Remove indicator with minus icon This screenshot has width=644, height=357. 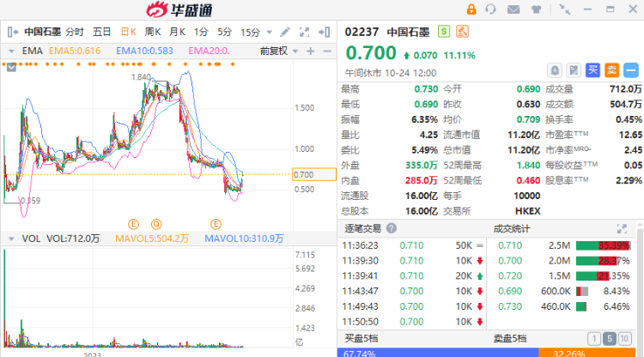coord(327,51)
